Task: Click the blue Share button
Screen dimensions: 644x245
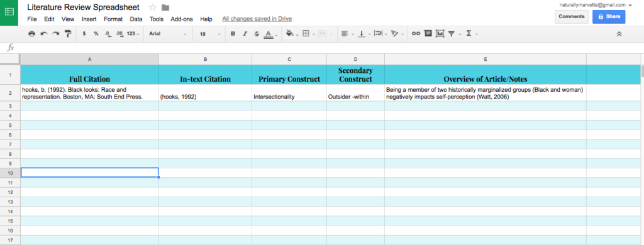Action: point(609,17)
